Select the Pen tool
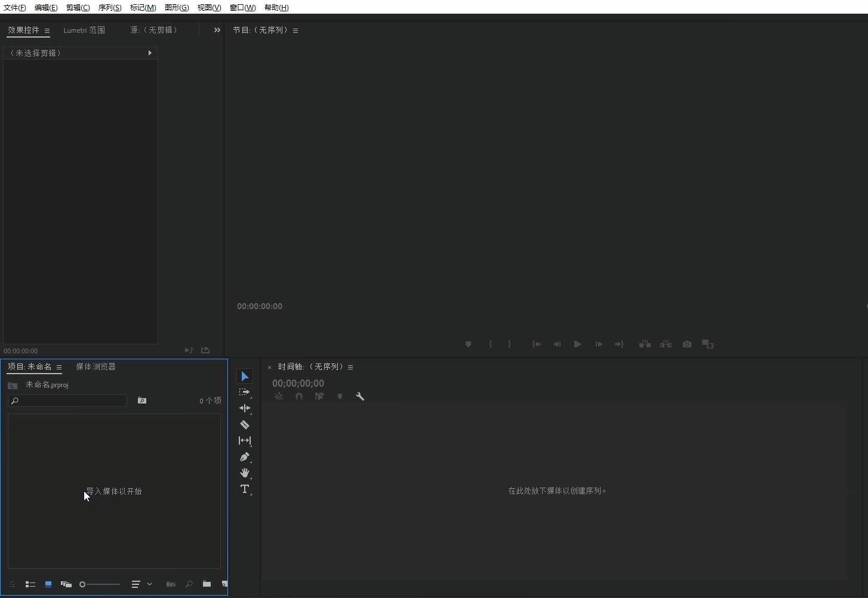Viewport: 868px width, 598px height. click(245, 457)
